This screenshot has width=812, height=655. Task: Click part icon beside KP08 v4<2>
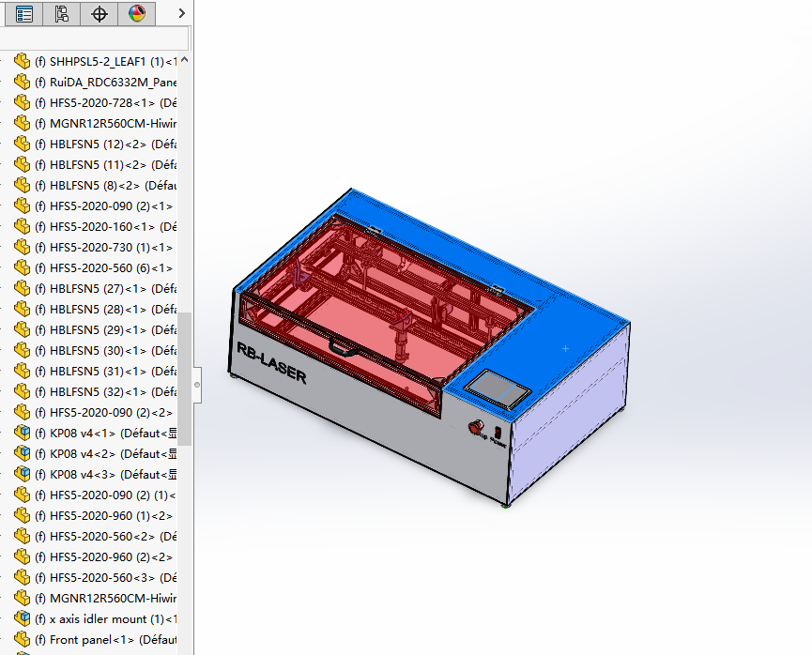pyautogui.click(x=22, y=453)
